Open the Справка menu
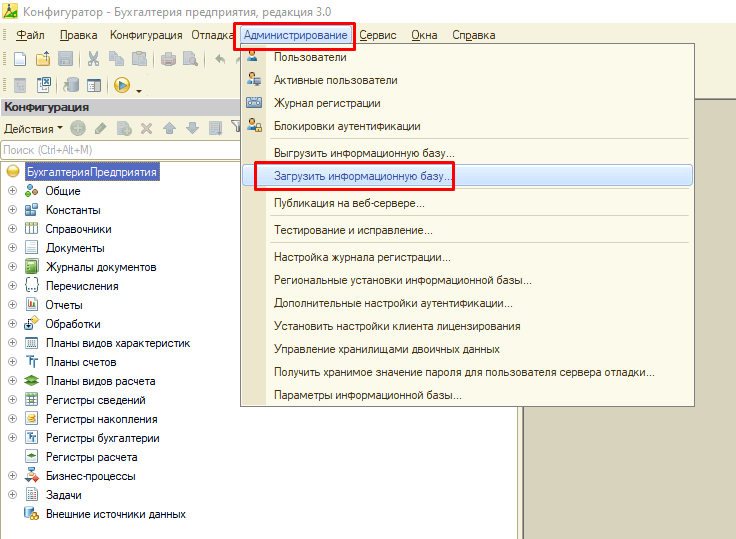This screenshot has width=736, height=539. 474,35
